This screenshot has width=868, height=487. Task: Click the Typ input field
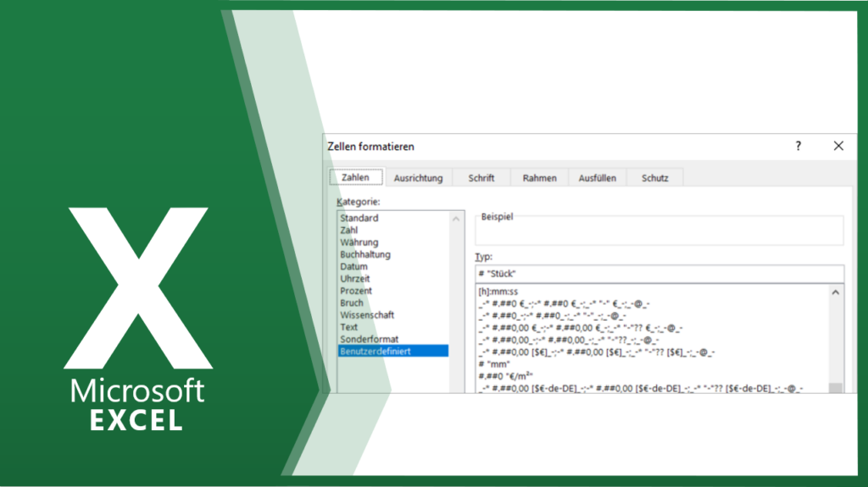[659, 274]
